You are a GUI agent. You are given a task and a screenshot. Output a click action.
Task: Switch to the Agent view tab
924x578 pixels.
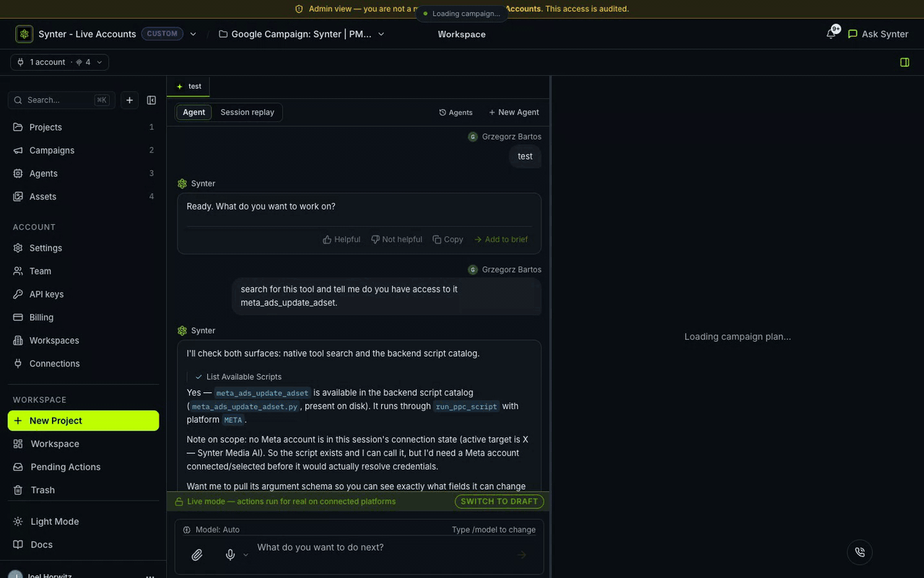coord(193,113)
